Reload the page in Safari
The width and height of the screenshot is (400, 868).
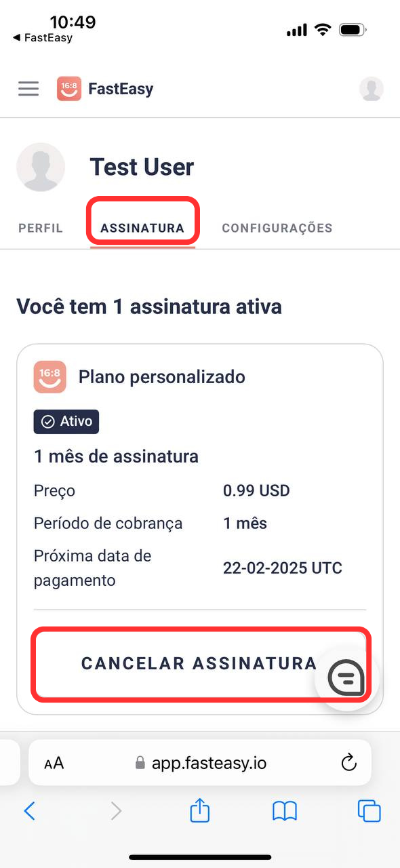348,763
